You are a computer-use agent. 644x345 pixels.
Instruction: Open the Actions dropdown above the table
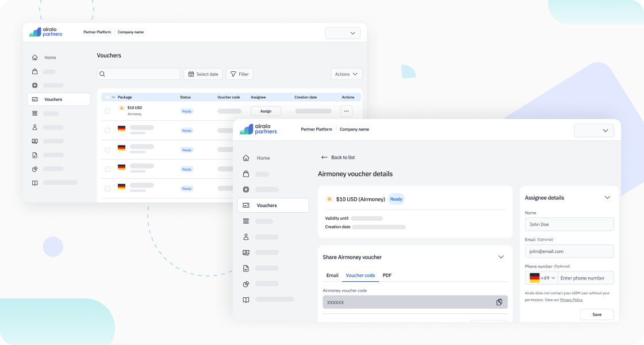(x=346, y=74)
